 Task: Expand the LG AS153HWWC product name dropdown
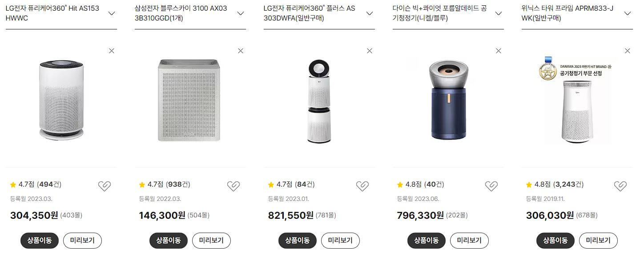tap(112, 13)
